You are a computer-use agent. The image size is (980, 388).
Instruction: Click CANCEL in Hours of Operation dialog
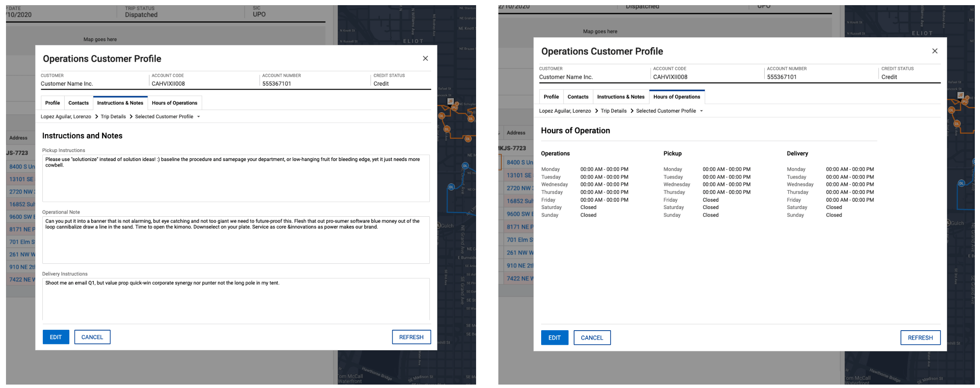point(592,337)
